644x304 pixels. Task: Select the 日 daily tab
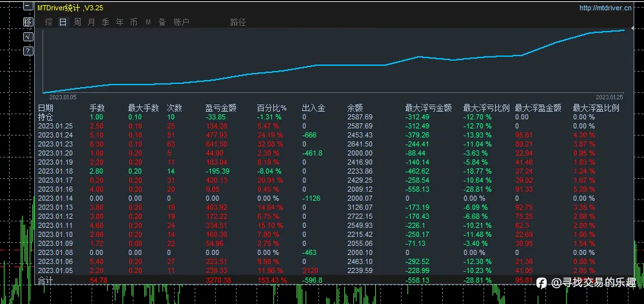pos(63,22)
